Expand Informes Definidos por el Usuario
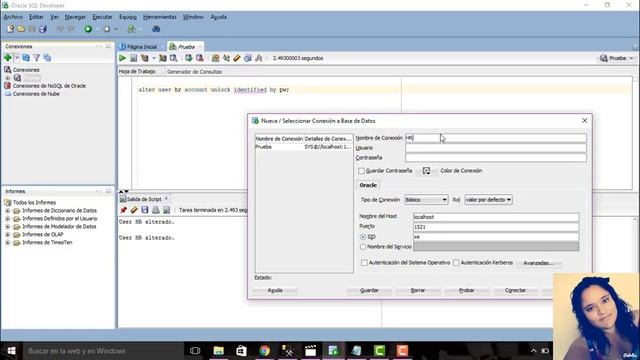This screenshot has width=640, height=360. coord(7,218)
